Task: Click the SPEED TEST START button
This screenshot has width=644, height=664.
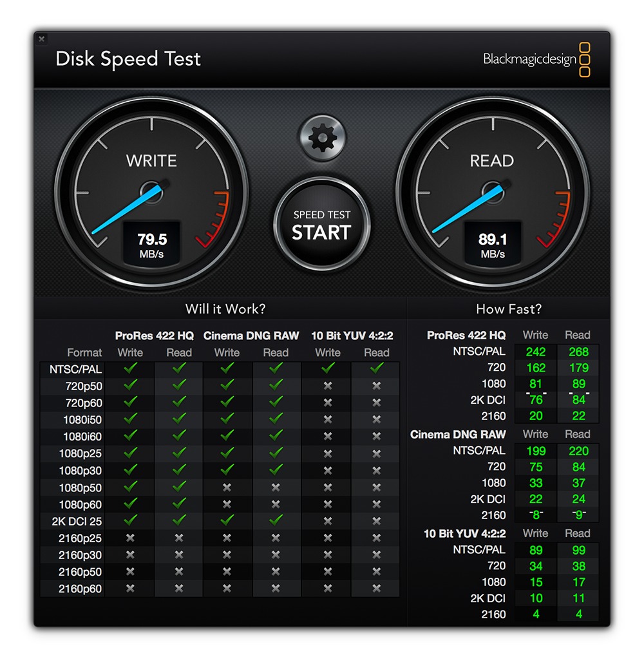Action: coord(322,224)
